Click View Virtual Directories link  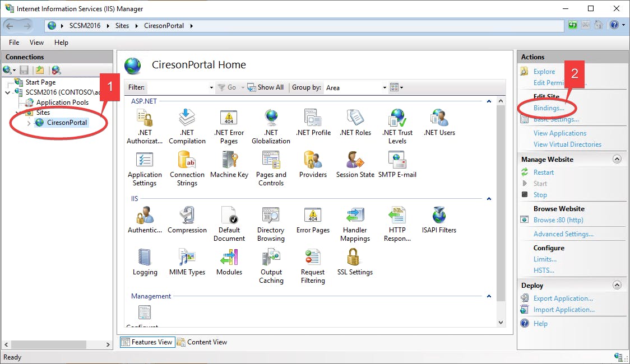567,144
